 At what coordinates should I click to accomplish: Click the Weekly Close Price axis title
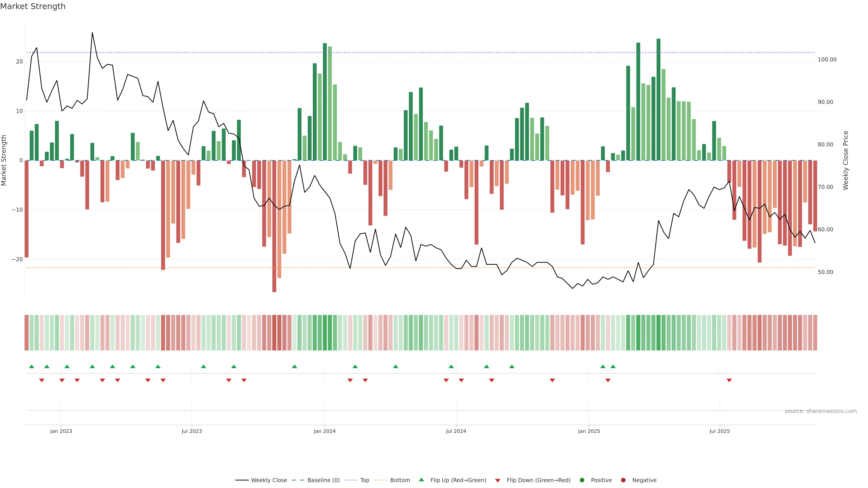(845, 160)
